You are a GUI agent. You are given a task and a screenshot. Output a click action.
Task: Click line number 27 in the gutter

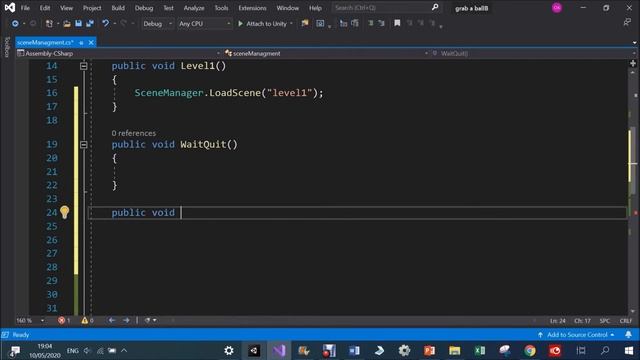(52, 253)
